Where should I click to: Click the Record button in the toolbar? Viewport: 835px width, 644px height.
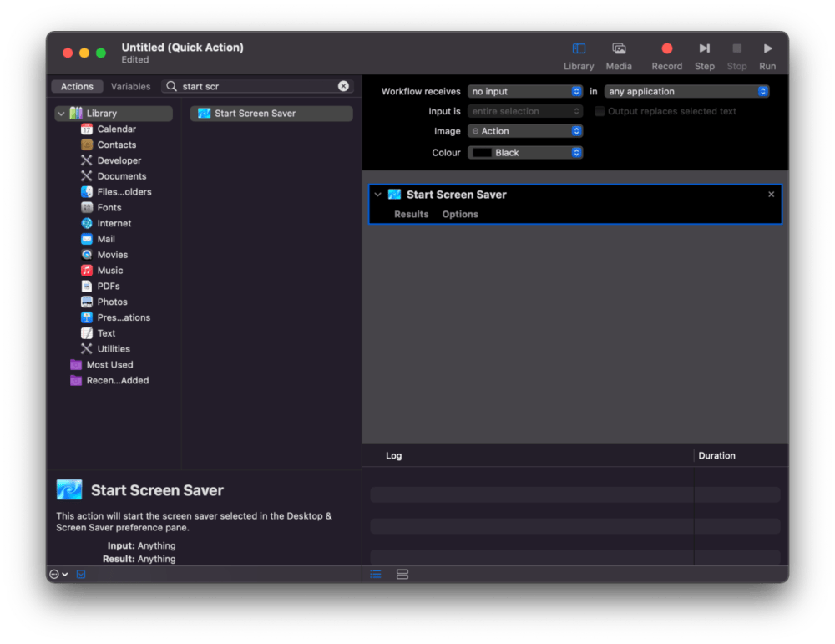(666, 53)
